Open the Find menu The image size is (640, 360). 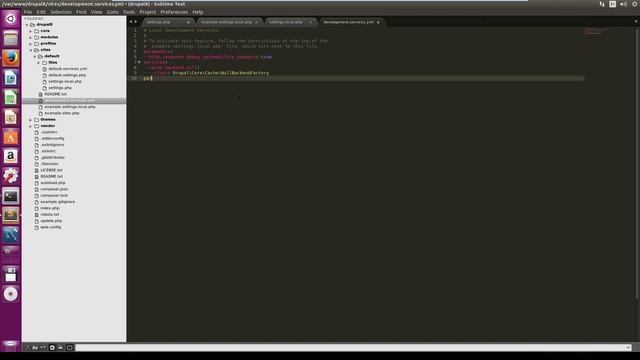[x=81, y=12]
